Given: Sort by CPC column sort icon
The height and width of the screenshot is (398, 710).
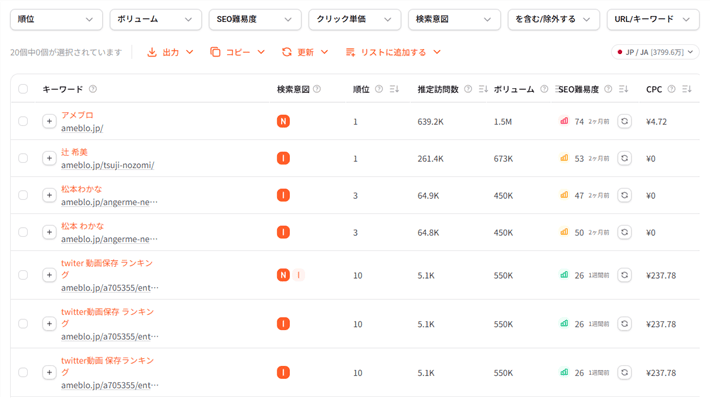Looking at the screenshot, I should pyautogui.click(x=686, y=89).
